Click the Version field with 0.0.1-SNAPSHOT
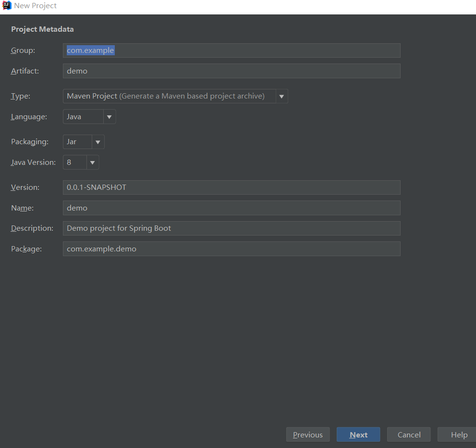Screen dimensions: 476x448 coord(232,187)
